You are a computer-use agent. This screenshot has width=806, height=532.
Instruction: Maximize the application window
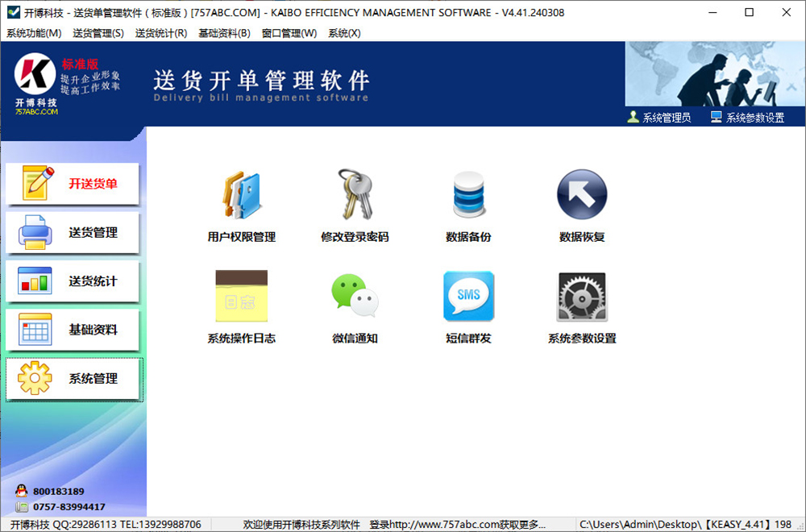750,12
